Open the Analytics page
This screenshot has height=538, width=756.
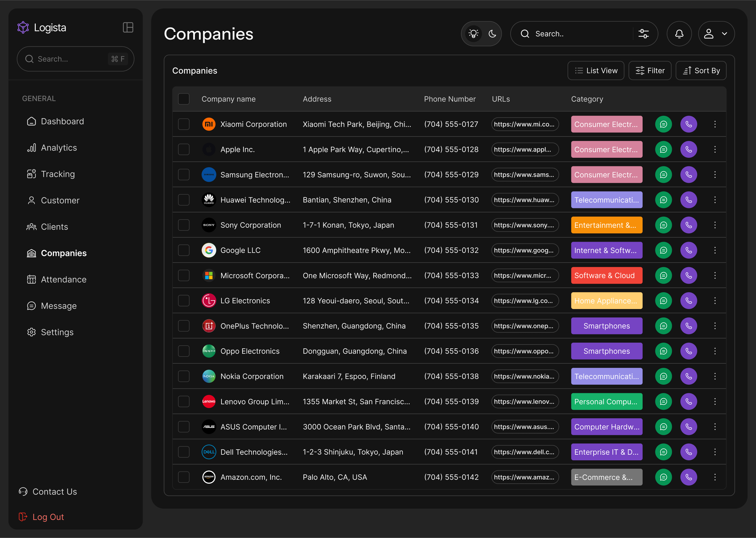click(x=52, y=148)
